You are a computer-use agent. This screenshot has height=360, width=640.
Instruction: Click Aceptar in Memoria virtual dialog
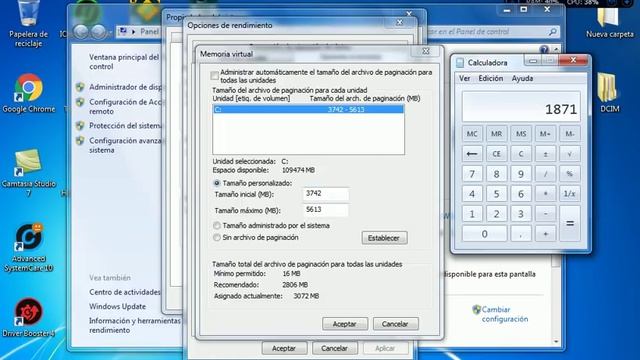(345, 324)
